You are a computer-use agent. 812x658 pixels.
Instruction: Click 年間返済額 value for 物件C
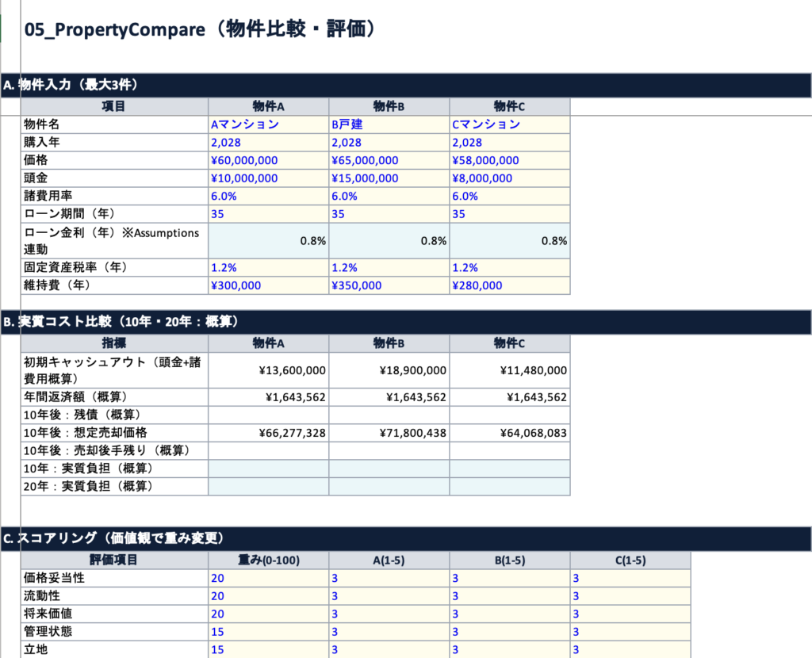pos(509,397)
